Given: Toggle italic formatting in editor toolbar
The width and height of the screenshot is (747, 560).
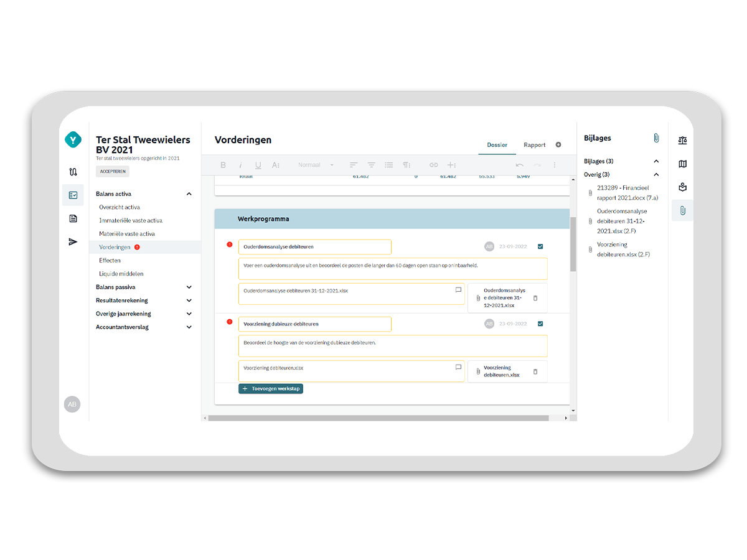Looking at the screenshot, I should 241,165.
